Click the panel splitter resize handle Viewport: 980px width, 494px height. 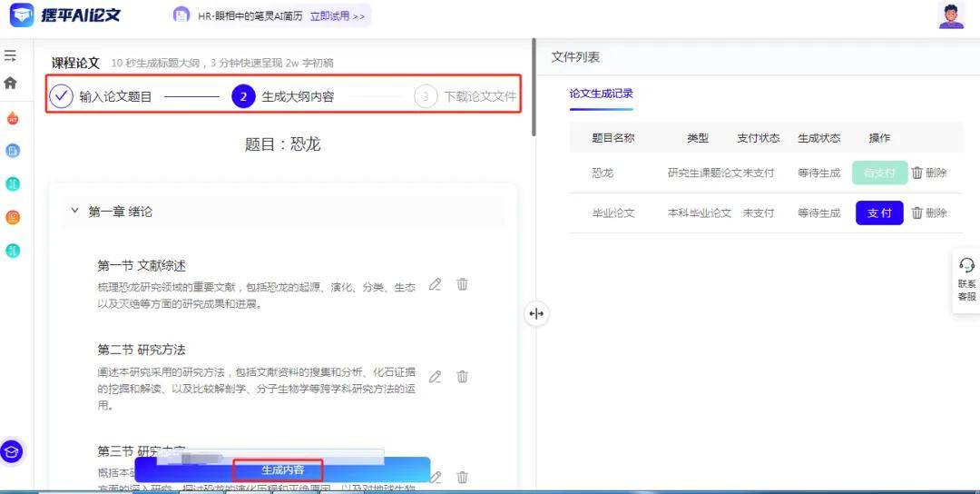(536, 314)
